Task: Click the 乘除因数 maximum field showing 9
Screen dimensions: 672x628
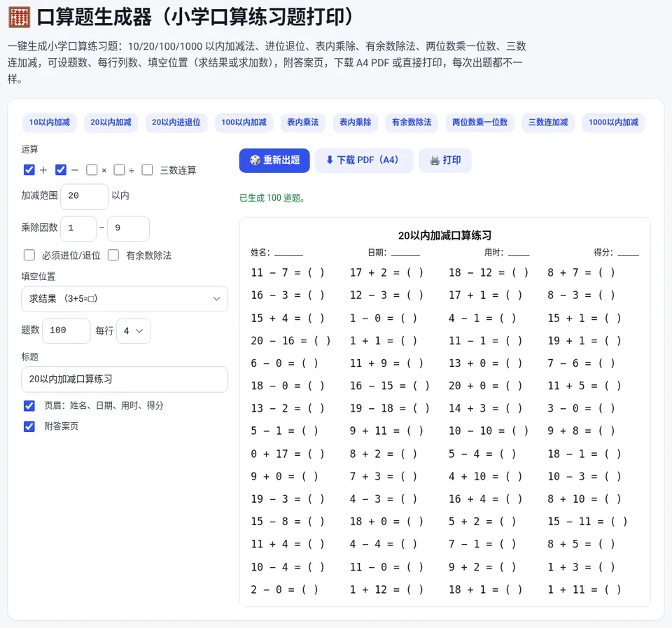Action: (x=128, y=228)
